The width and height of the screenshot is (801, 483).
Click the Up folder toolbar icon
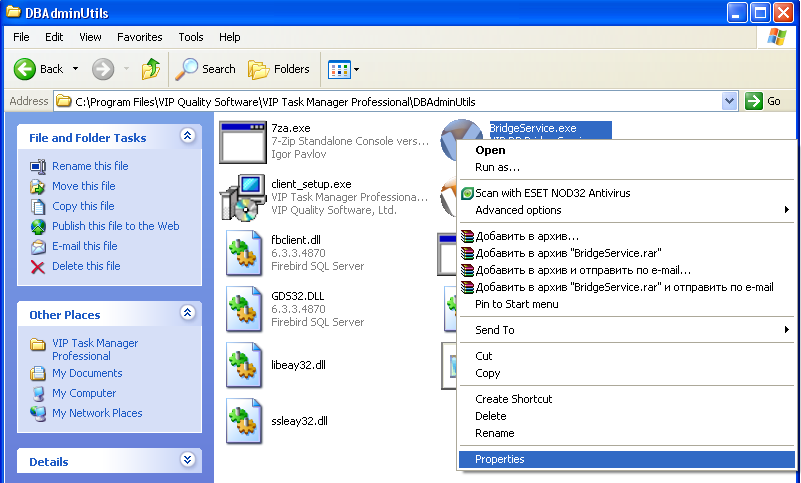(x=151, y=69)
